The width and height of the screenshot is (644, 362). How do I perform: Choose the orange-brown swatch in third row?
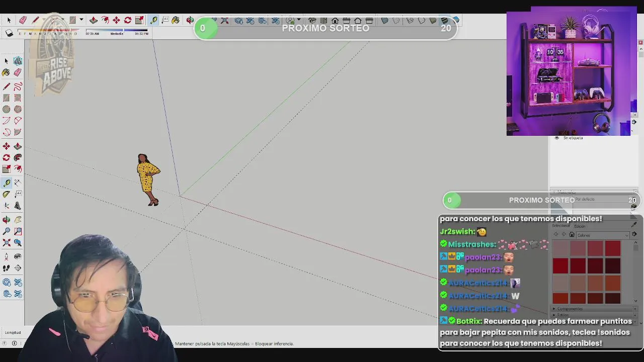tap(613, 283)
